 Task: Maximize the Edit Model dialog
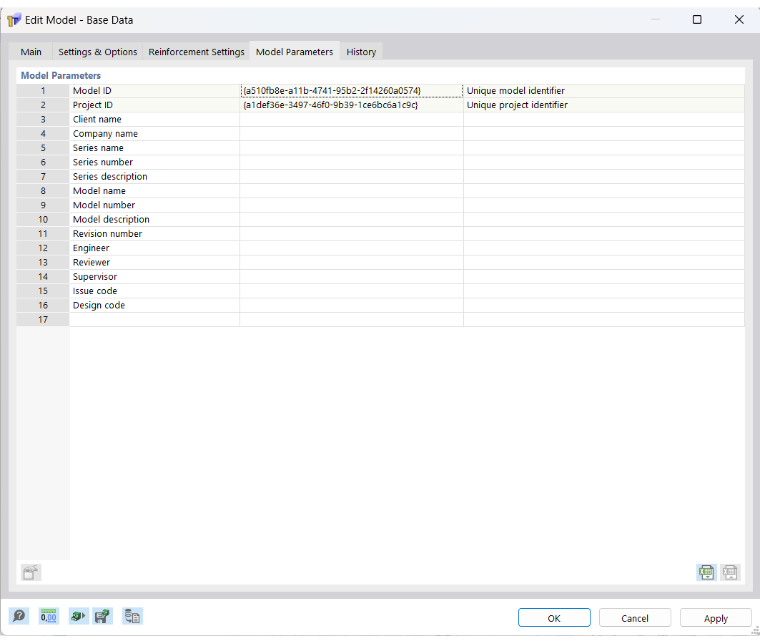click(x=697, y=20)
